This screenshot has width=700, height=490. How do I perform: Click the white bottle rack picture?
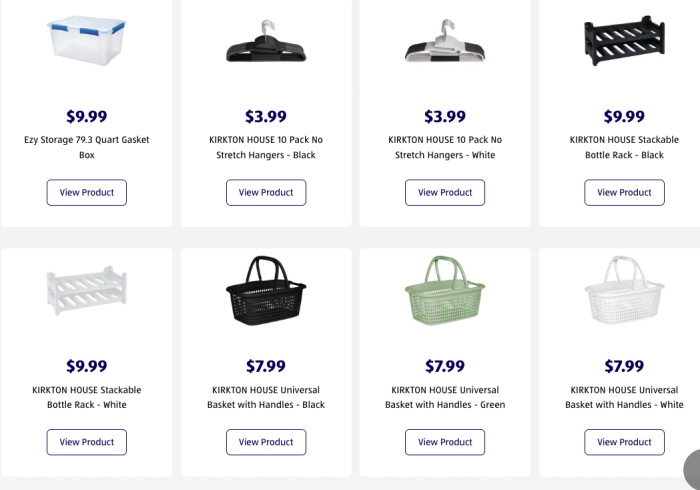point(86,290)
